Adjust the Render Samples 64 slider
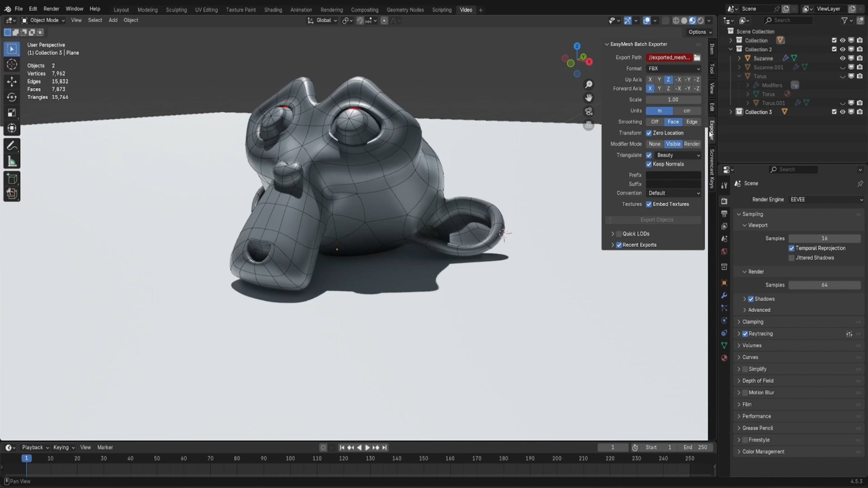 click(x=824, y=285)
